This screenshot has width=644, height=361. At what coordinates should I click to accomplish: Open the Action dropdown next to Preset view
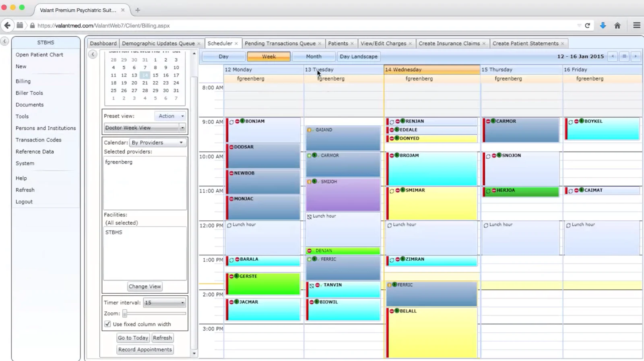tap(171, 116)
